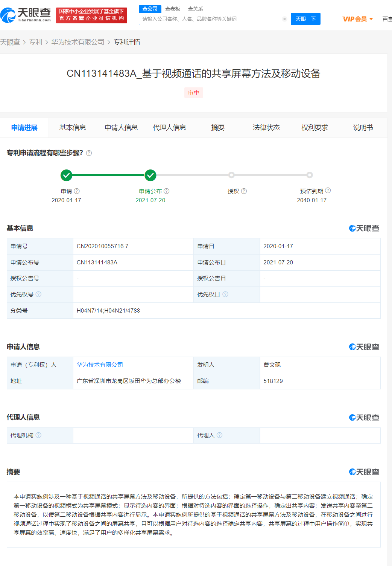The height and width of the screenshot is (566, 392).
Task: Clear the search box with the x icon
Action: pos(284,19)
